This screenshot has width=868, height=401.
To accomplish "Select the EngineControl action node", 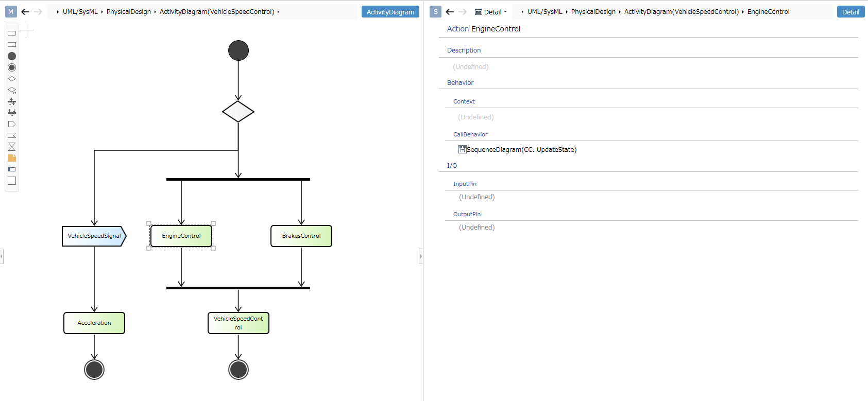I will pos(181,236).
